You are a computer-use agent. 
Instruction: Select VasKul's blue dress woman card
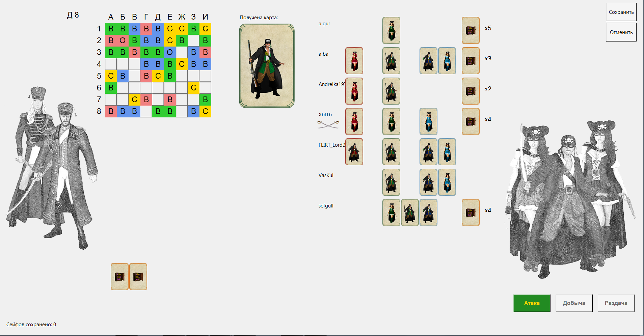[x=447, y=182]
